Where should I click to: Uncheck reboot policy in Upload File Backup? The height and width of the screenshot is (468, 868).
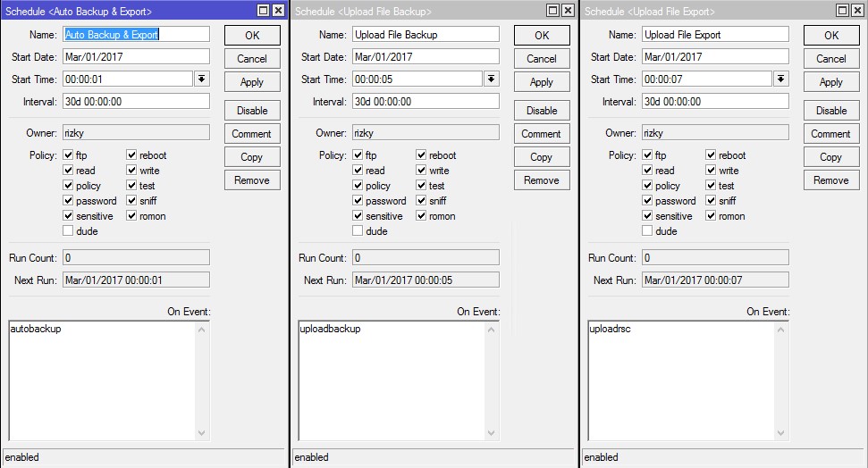pyautogui.click(x=421, y=155)
